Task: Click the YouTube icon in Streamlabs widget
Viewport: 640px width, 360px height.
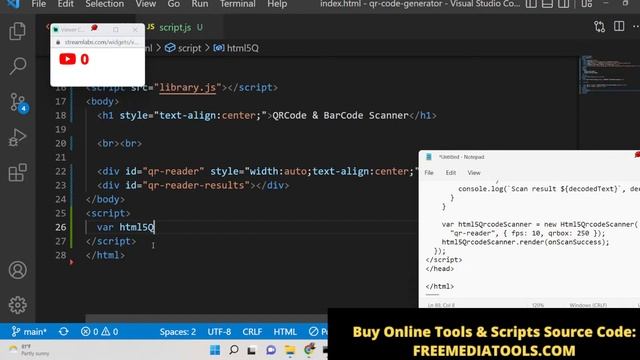Action: (67, 59)
